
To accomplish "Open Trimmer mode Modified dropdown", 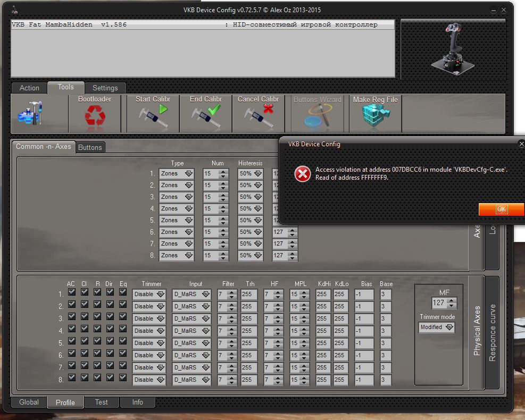I will tap(436, 327).
